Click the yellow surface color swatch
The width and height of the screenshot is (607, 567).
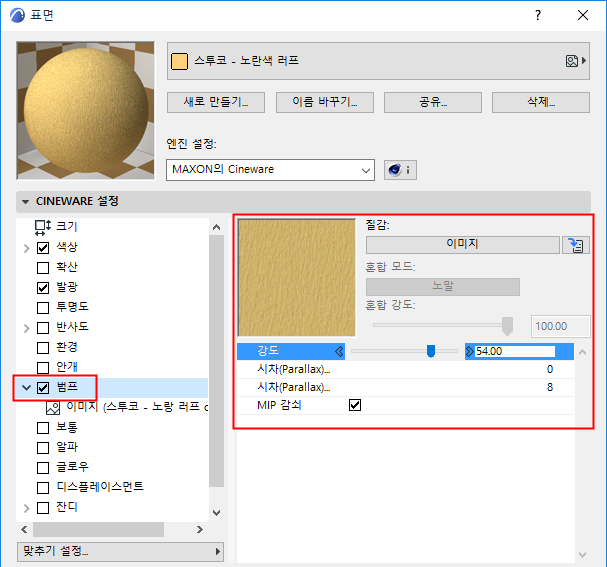pyautogui.click(x=179, y=61)
